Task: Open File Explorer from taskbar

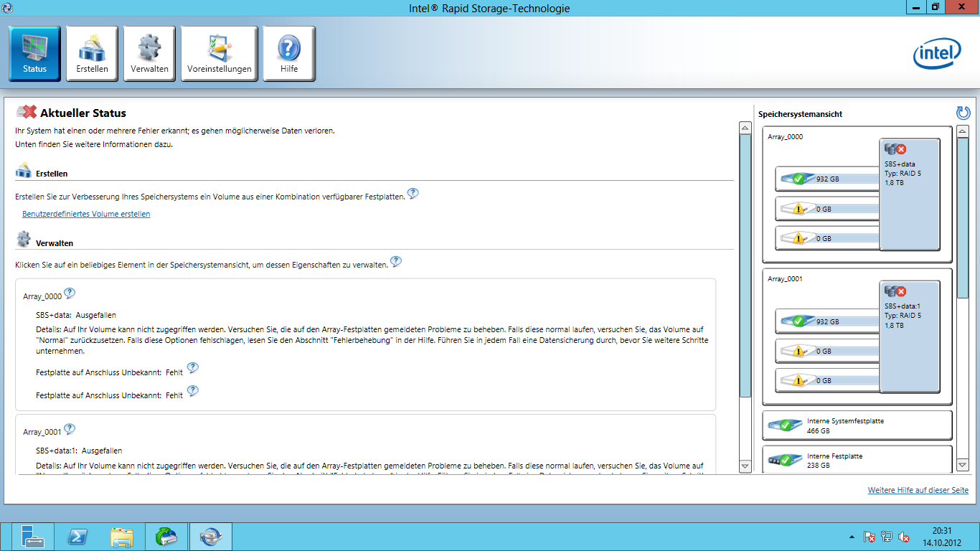Action: click(x=122, y=537)
